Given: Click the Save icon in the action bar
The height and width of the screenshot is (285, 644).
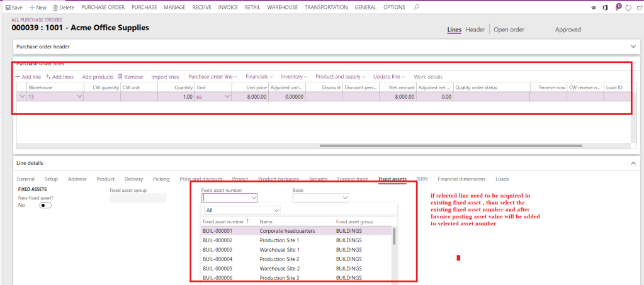Looking at the screenshot, I should point(8,8).
